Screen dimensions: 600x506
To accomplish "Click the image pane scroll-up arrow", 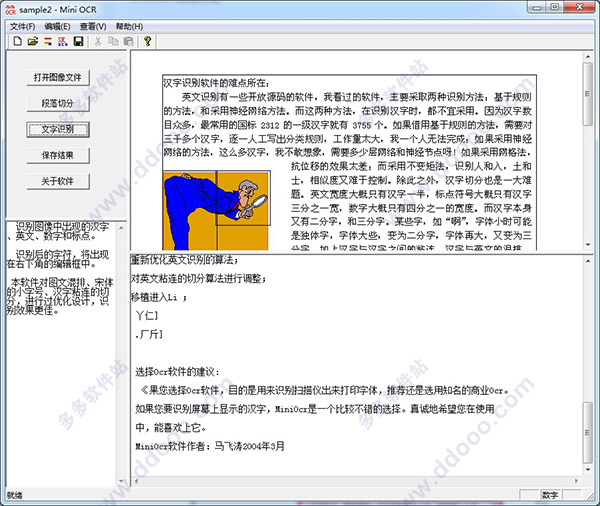I will coord(588,57).
